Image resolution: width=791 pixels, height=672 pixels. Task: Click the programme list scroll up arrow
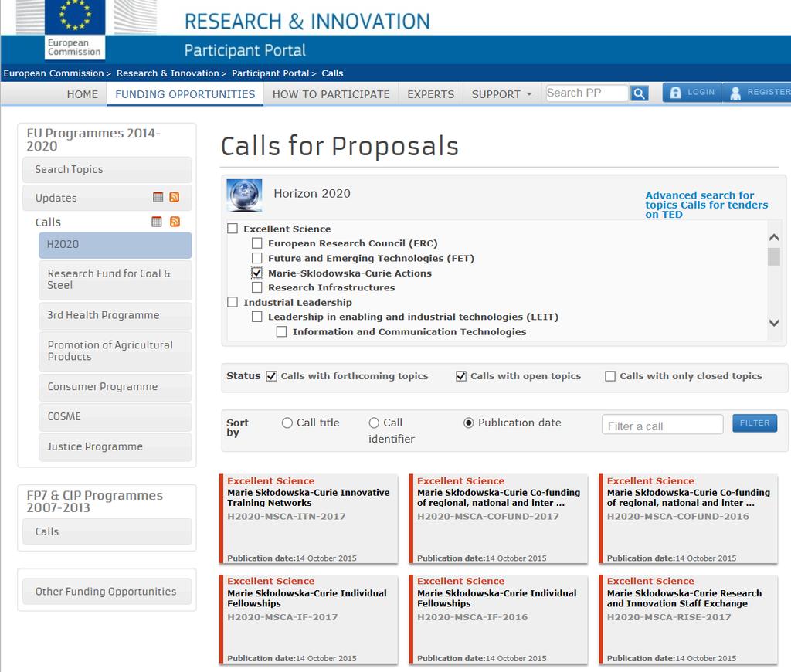774,237
